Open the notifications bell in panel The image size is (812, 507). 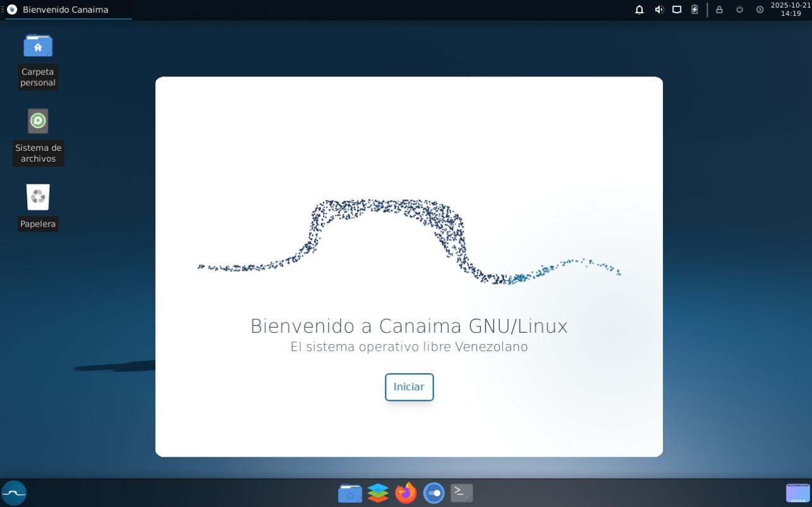tap(639, 9)
